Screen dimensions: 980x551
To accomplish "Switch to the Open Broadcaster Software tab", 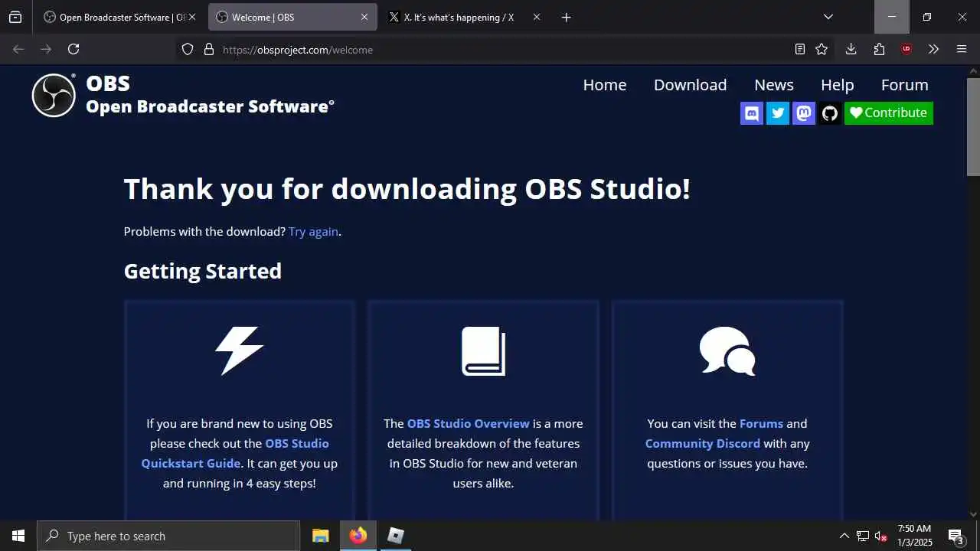I will pos(119,17).
